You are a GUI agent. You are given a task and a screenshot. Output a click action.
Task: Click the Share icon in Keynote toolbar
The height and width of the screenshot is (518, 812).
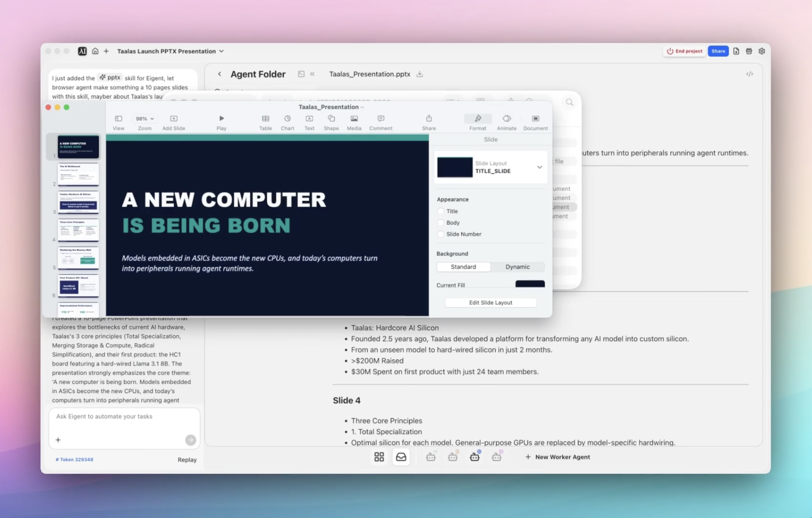[429, 118]
